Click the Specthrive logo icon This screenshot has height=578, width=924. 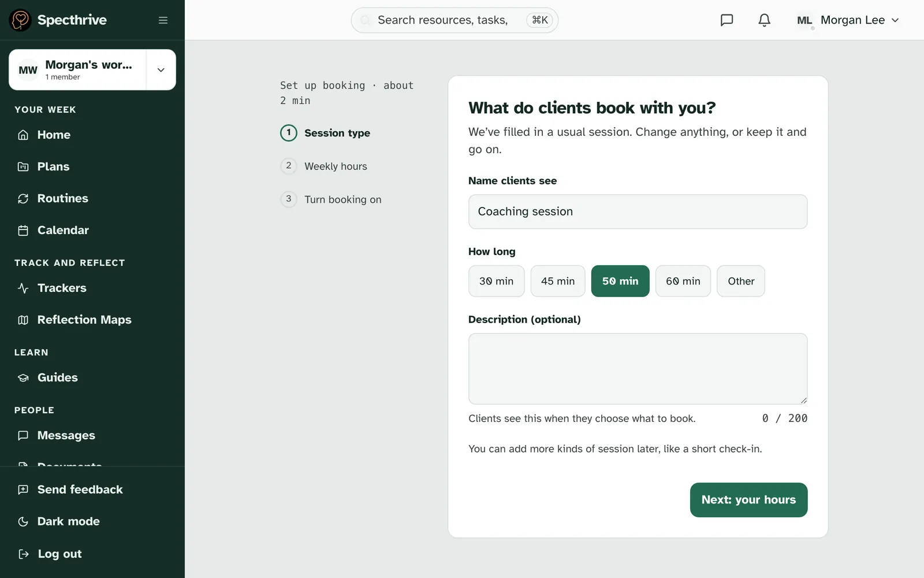(20, 20)
